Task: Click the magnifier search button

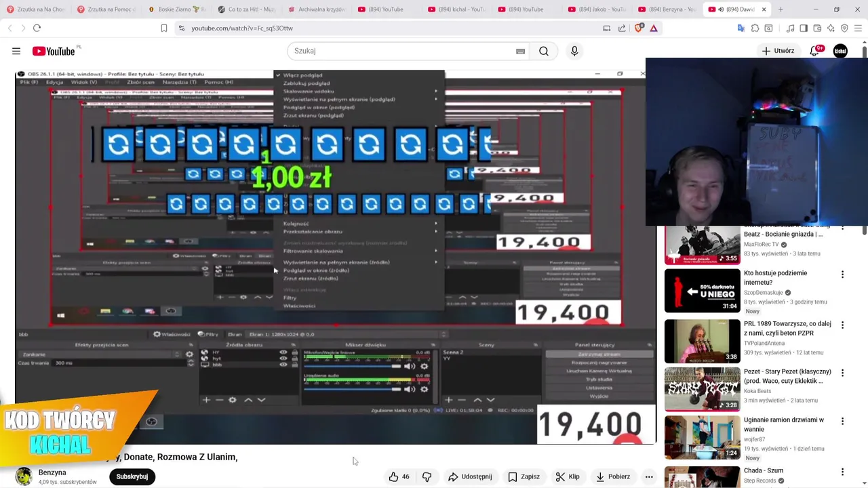Action: pyautogui.click(x=544, y=51)
